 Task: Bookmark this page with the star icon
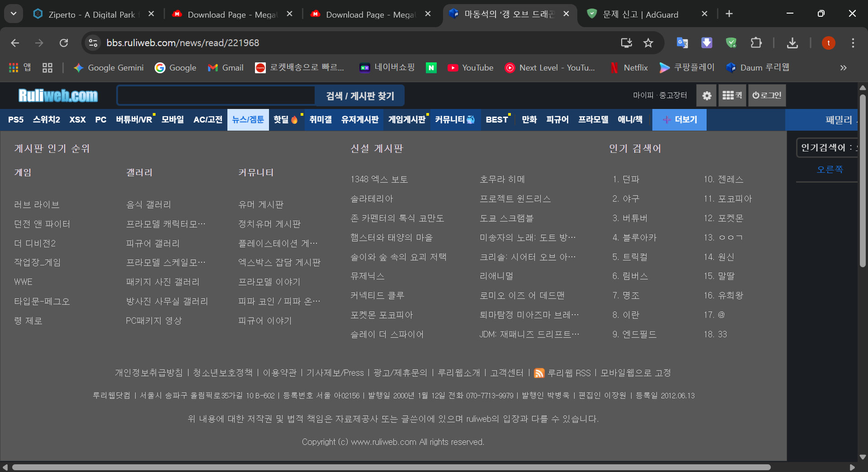point(648,43)
